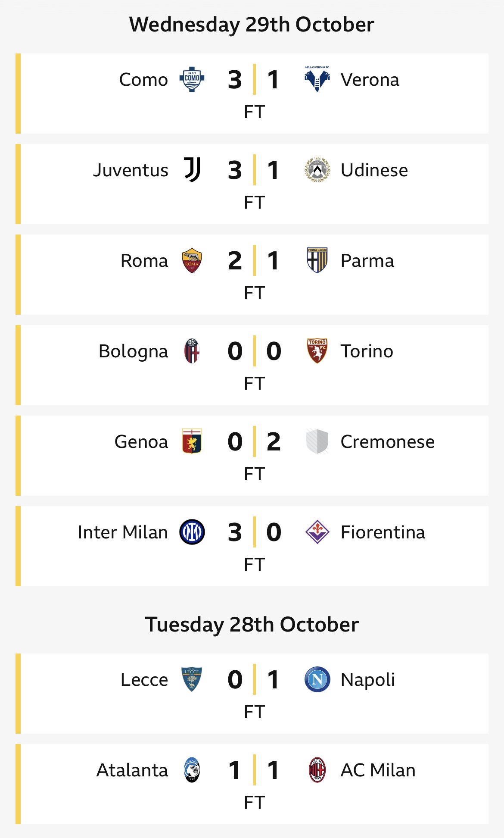Tap the Cremonese placeholder shield
The image size is (504, 838).
coord(317,441)
